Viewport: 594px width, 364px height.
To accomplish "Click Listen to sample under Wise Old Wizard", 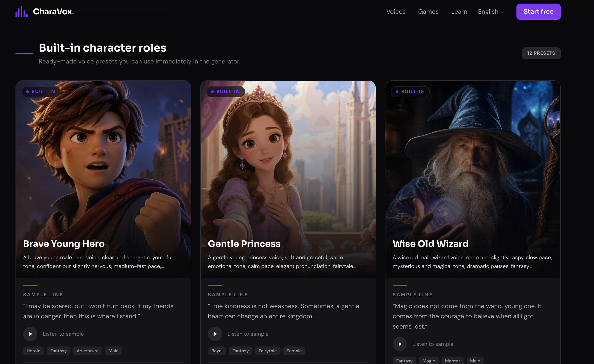I will [433, 344].
